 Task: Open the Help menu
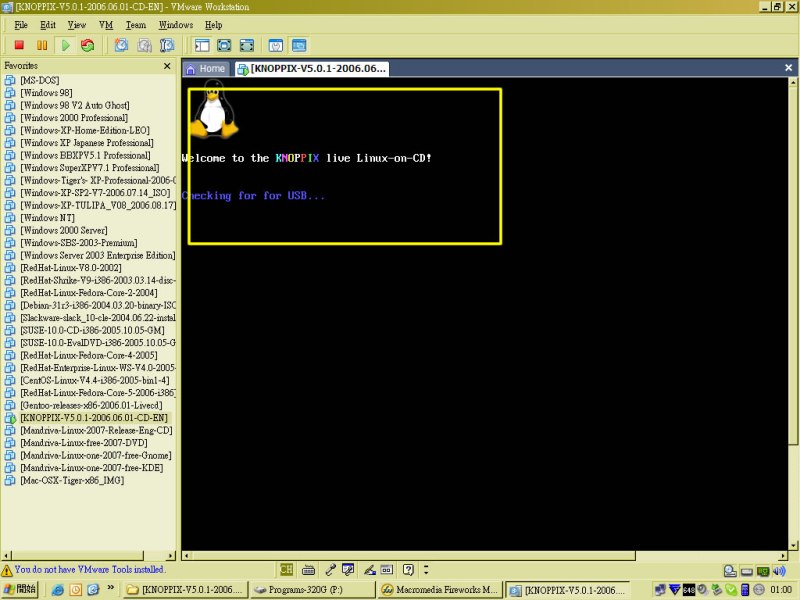point(214,24)
